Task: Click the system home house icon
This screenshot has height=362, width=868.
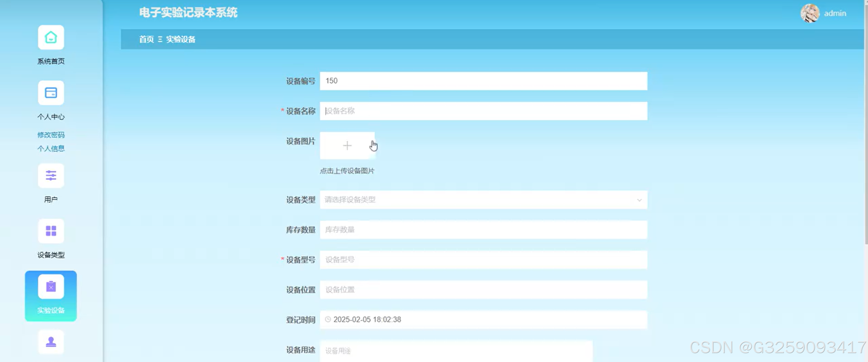Action: 51,37
